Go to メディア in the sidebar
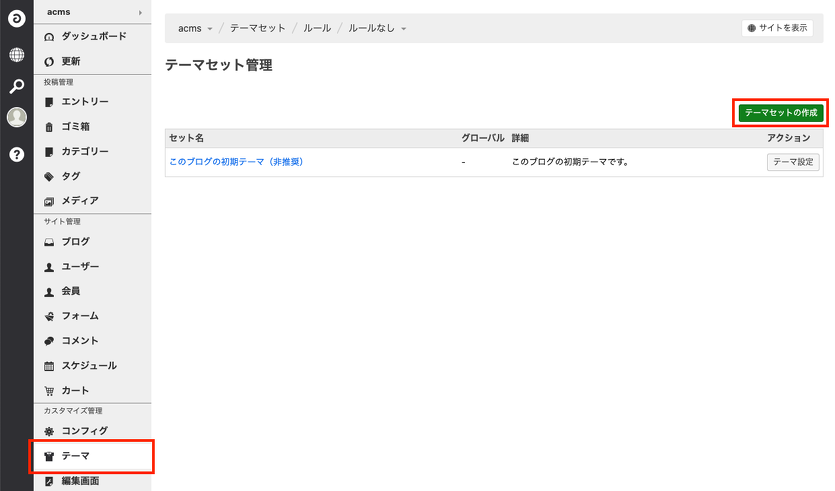This screenshot has height=491, width=835. [80, 201]
